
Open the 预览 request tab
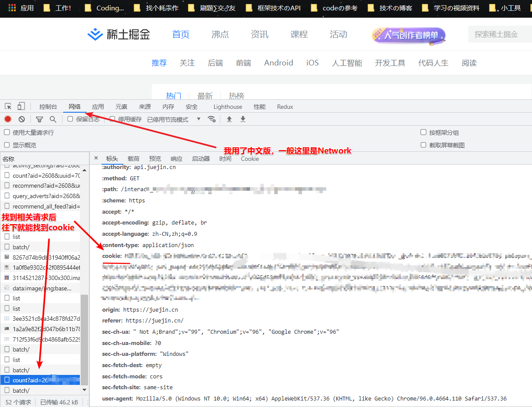coord(155,159)
